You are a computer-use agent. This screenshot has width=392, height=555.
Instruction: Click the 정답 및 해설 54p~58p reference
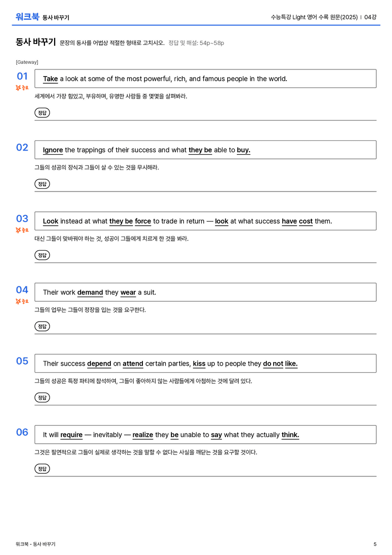click(196, 43)
